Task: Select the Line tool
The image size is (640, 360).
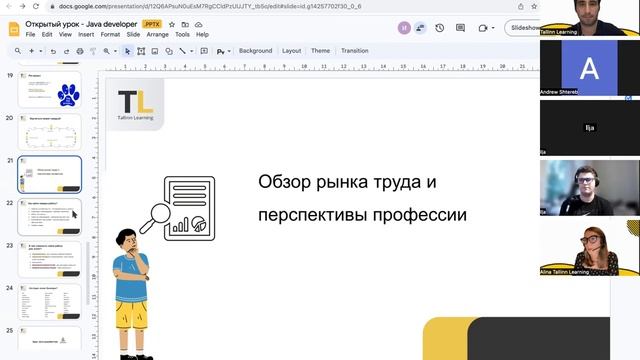Action: point(182,51)
